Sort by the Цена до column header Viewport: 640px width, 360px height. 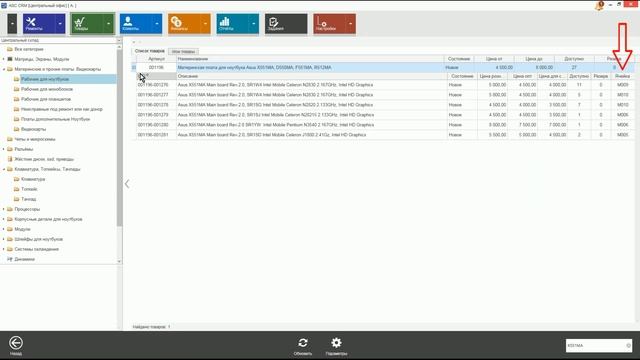pyautogui.click(x=534, y=59)
